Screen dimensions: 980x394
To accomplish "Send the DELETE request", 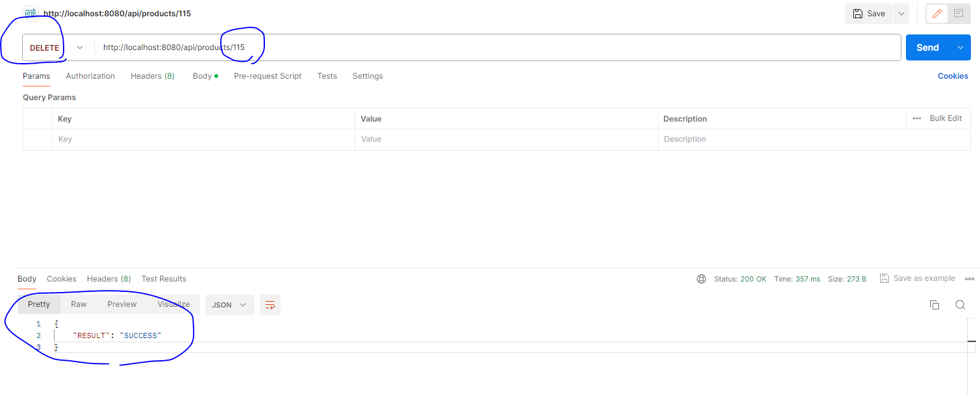I will (x=927, y=47).
